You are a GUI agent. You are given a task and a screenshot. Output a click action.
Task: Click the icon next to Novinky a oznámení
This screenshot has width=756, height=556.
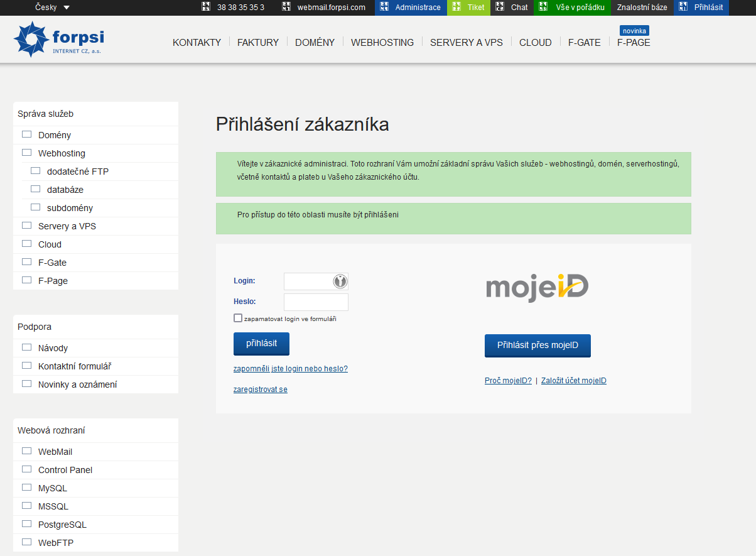click(x=26, y=384)
